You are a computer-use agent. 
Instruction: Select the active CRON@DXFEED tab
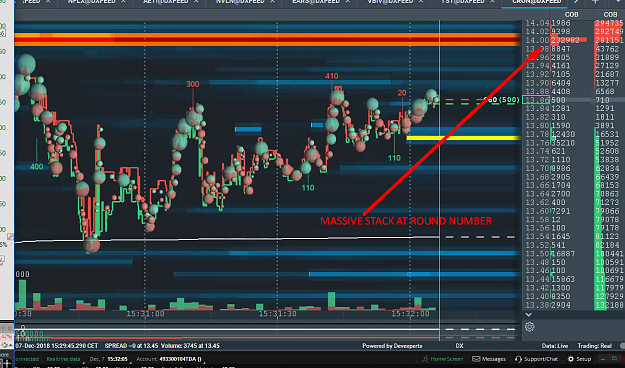coord(537,2)
